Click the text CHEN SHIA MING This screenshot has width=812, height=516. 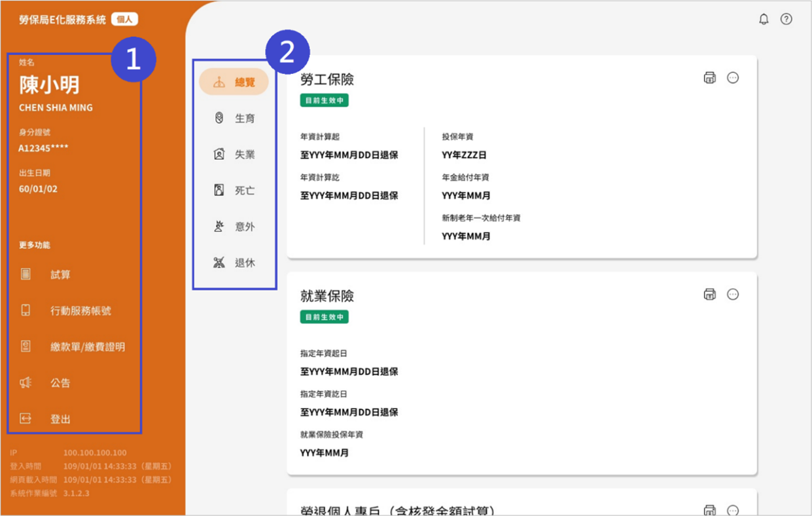56,107
